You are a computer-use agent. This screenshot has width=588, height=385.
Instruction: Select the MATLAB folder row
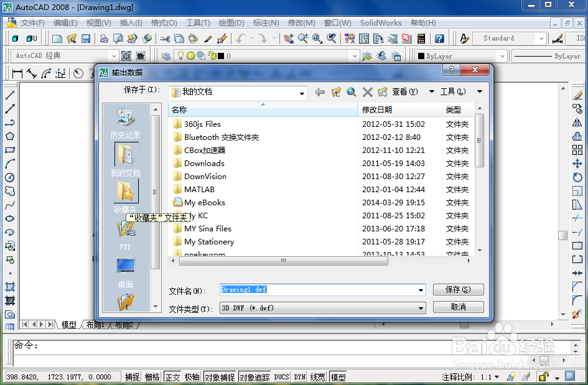point(322,189)
